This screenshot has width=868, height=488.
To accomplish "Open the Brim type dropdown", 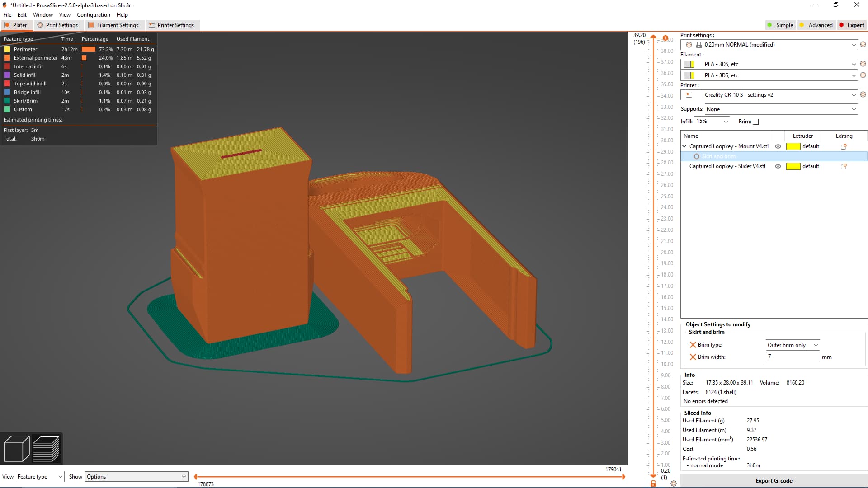I will pyautogui.click(x=793, y=345).
